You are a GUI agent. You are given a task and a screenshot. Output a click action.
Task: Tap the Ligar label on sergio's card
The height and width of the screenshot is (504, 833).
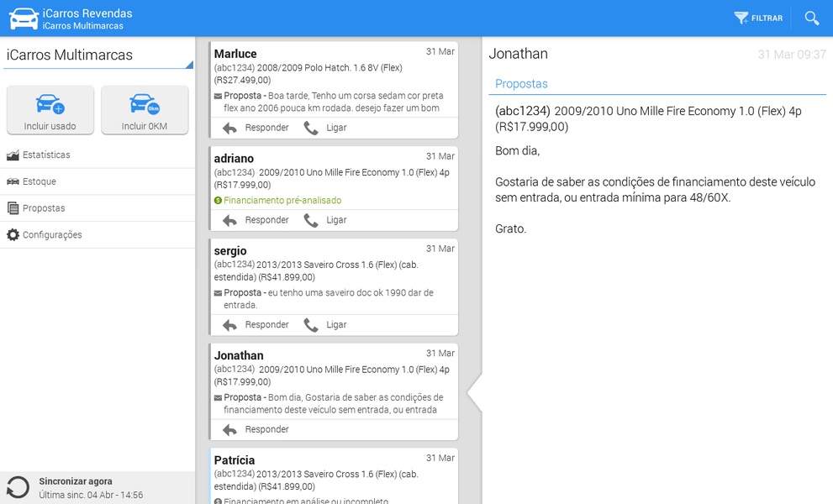coord(336,324)
